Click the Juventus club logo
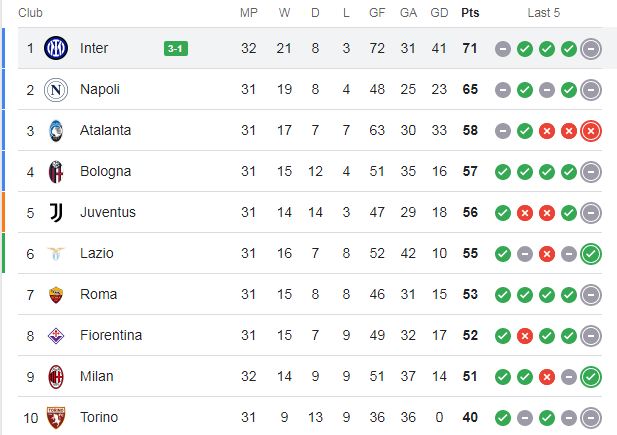This screenshot has height=435, width=617. (x=56, y=213)
